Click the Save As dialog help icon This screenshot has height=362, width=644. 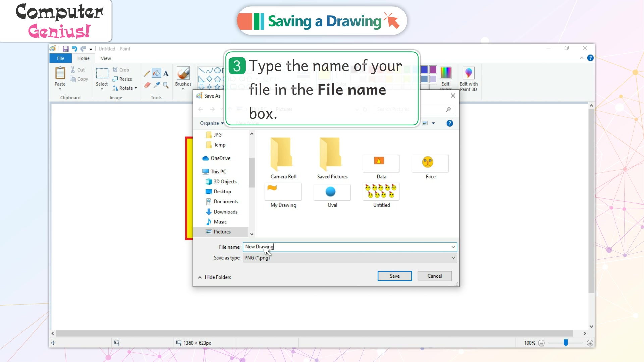[450, 123]
